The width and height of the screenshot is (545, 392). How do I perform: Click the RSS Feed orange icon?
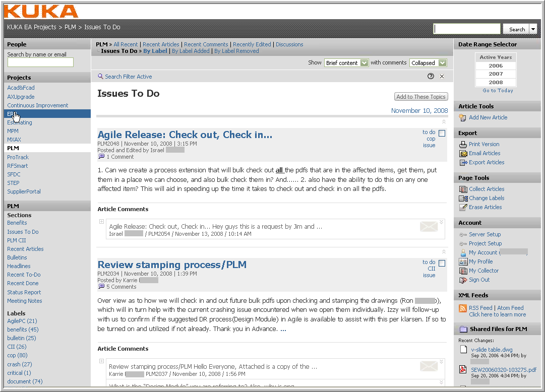point(463,308)
